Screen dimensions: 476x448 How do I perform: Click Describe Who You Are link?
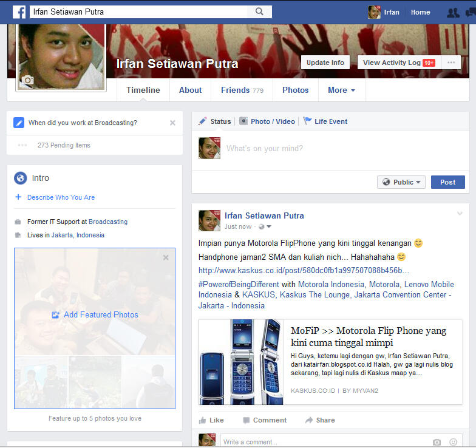(61, 197)
